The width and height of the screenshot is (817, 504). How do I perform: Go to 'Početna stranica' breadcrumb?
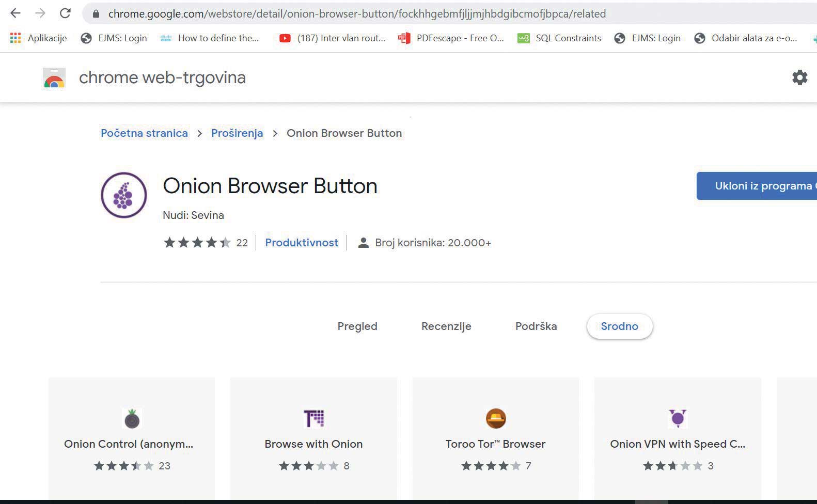(x=144, y=133)
